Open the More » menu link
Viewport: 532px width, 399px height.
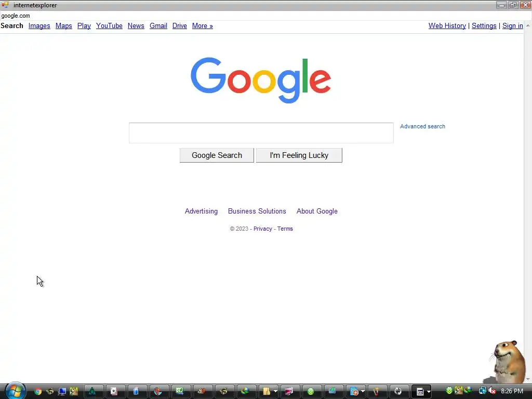click(x=202, y=26)
